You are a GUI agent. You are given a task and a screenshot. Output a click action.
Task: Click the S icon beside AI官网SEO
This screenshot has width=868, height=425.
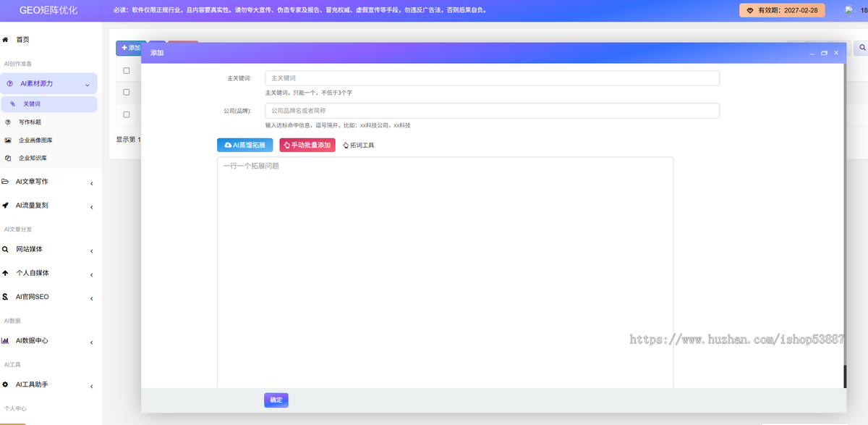tap(6, 297)
